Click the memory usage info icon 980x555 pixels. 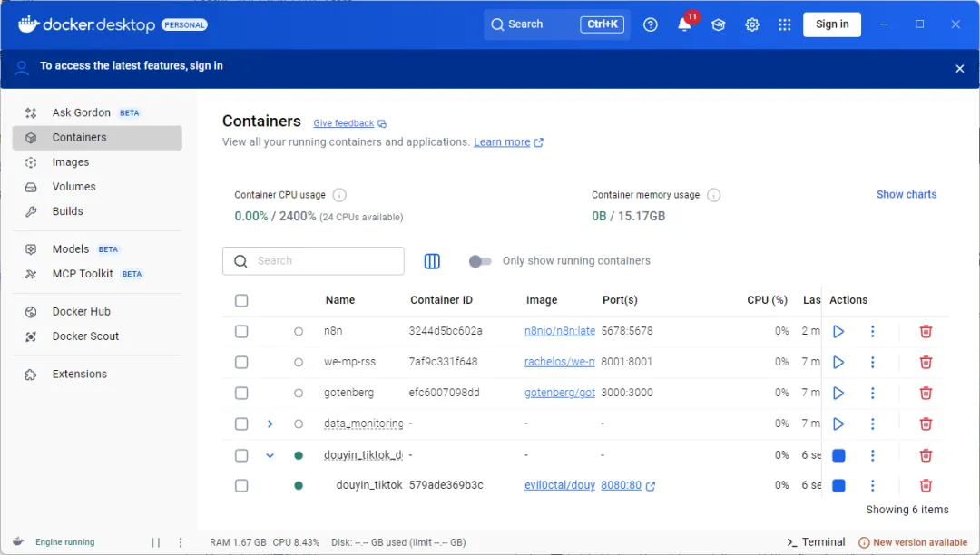713,195
